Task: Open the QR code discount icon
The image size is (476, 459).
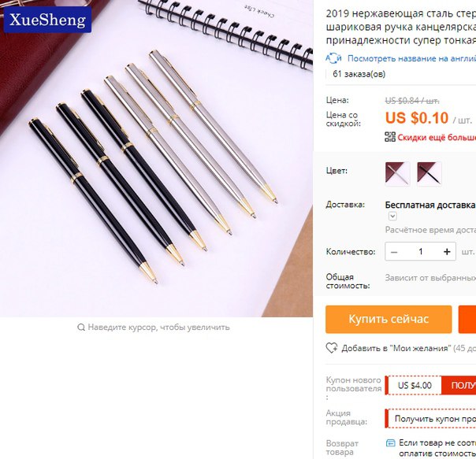Action: tap(390, 137)
